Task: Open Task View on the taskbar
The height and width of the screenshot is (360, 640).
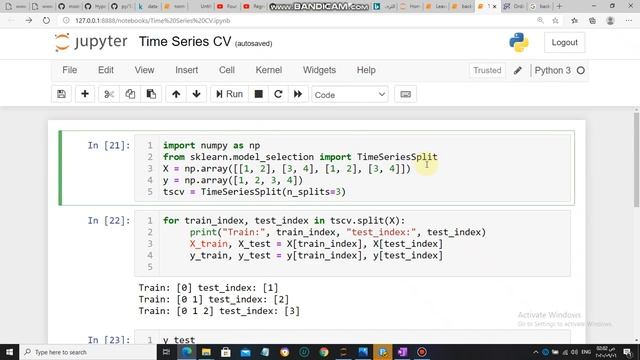Action: [x=166, y=352]
